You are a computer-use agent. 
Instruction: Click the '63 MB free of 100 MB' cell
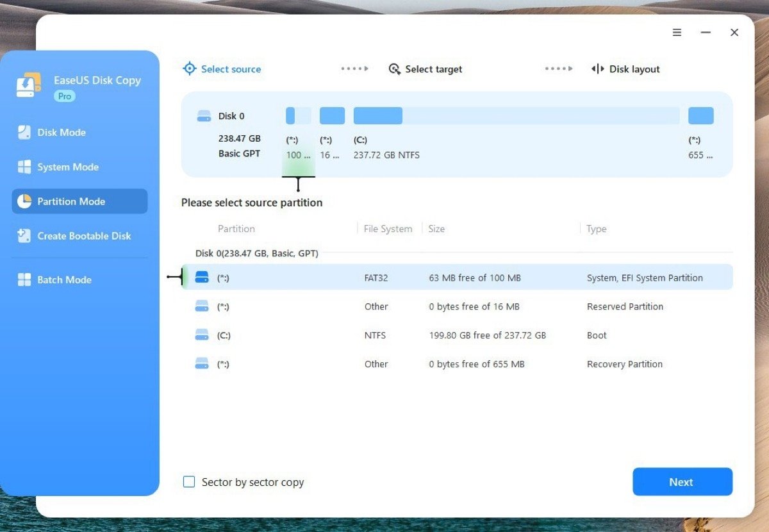(475, 278)
